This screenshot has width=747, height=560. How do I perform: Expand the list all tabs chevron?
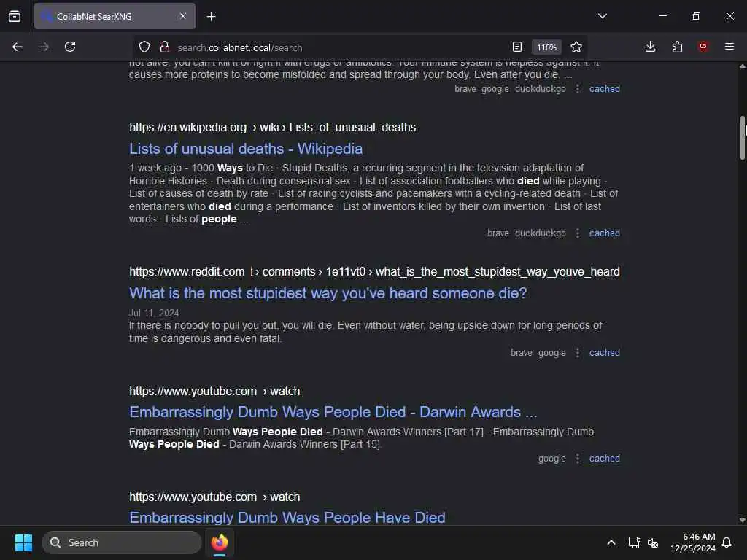(x=603, y=16)
